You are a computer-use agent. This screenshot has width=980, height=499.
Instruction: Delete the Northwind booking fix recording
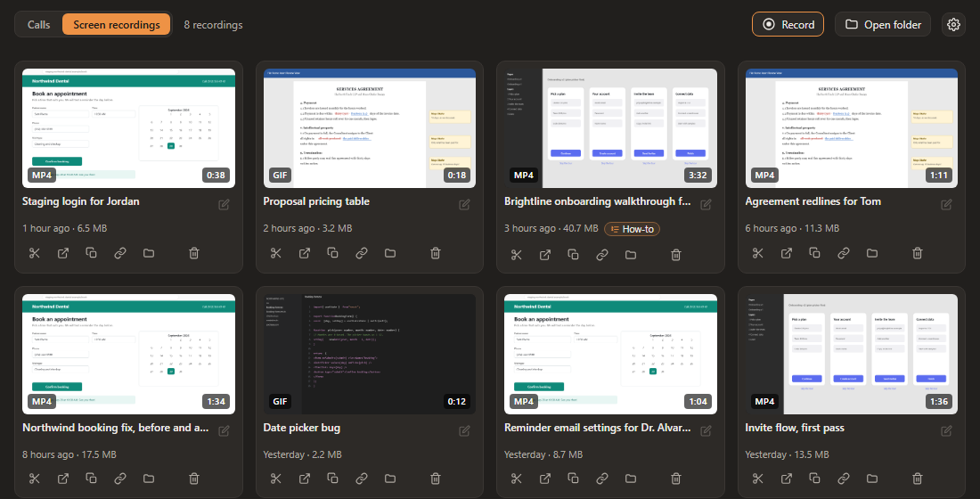click(193, 479)
